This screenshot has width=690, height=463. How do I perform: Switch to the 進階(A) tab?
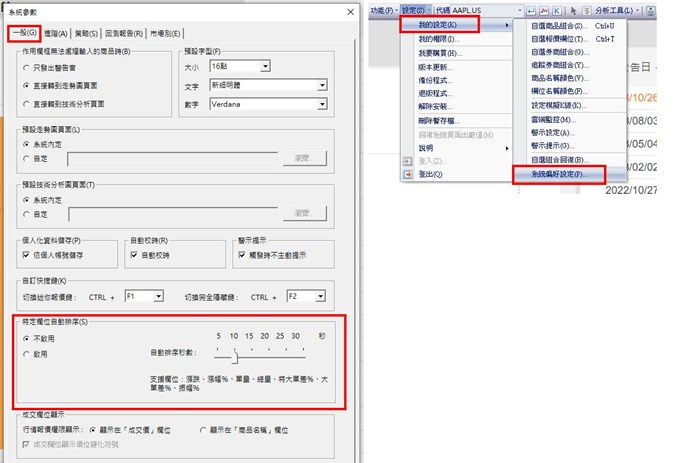coord(55,33)
